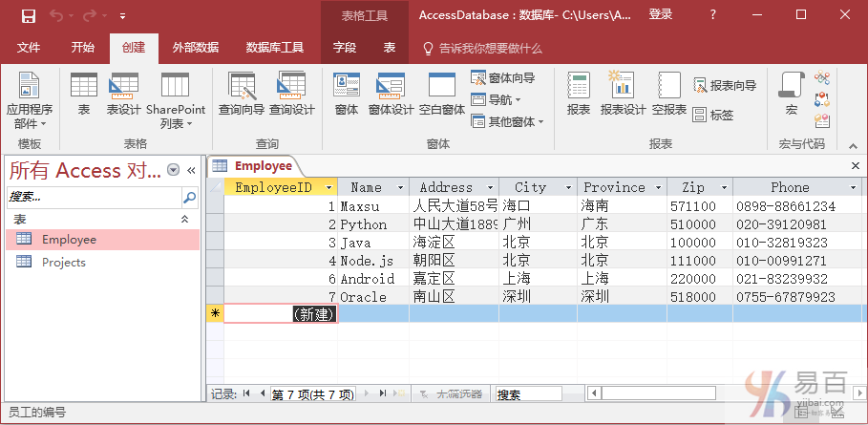Click the save icon in title bar
868x425 pixels.
point(29,15)
